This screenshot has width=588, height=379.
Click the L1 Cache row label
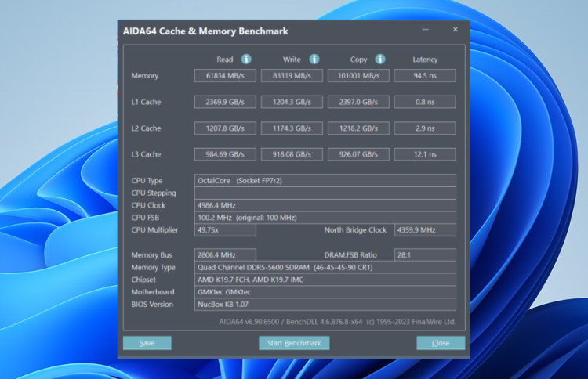click(x=146, y=102)
